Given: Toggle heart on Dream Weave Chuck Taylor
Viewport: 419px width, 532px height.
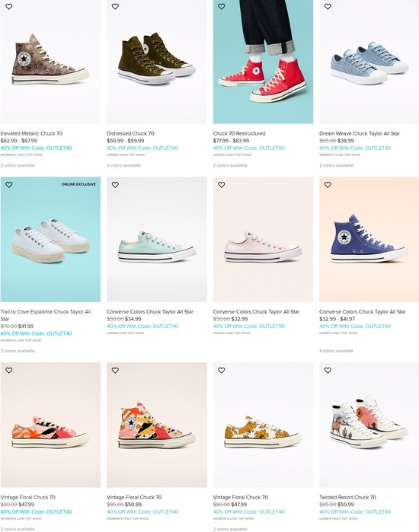Looking at the screenshot, I should [x=328, y=6].
